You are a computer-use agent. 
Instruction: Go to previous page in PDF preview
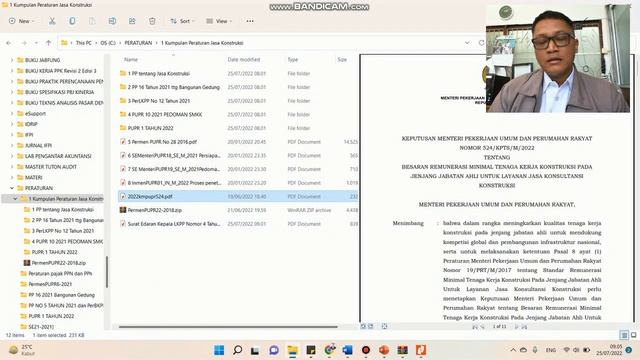coord(483,327)
